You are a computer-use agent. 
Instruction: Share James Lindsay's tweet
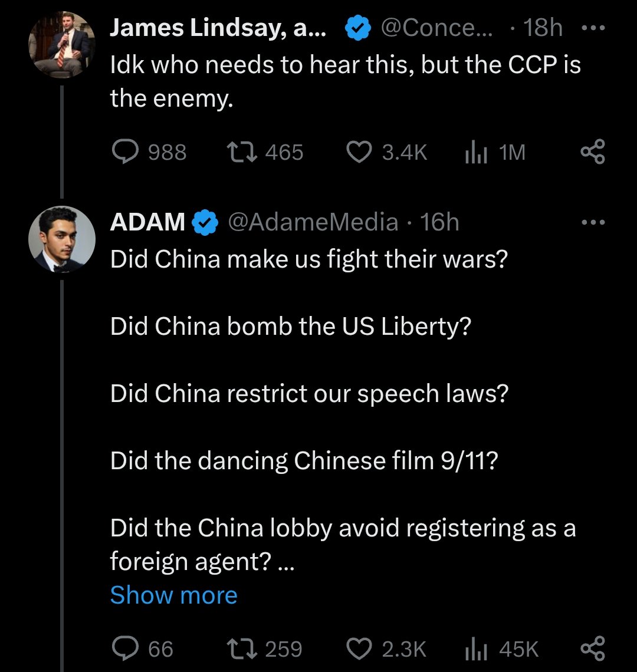(x=592, y=152)
